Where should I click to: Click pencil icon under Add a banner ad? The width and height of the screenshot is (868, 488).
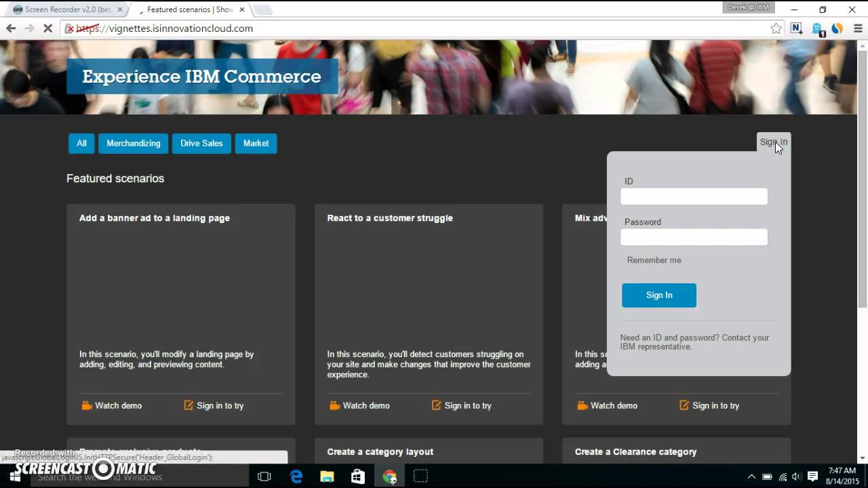tap(189, 405)
